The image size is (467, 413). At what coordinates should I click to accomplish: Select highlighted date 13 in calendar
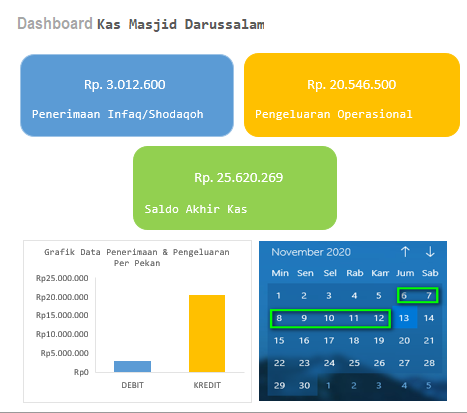tap(404, 318)
